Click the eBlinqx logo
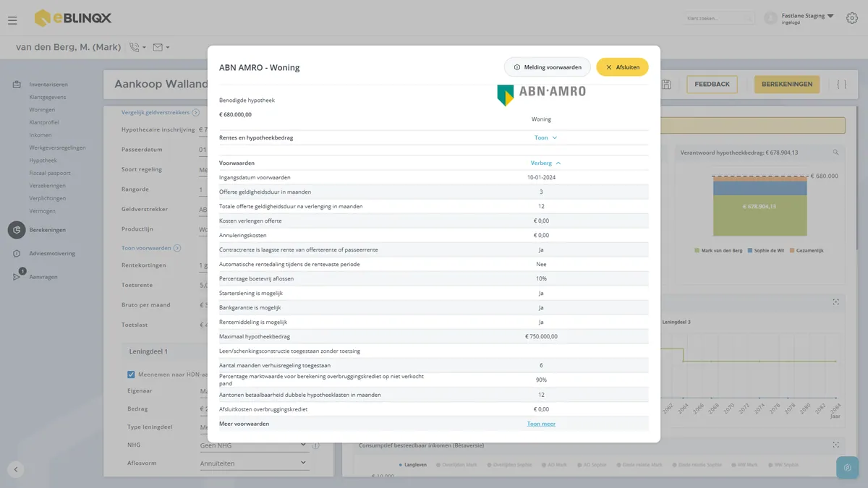 coord(73,18)
